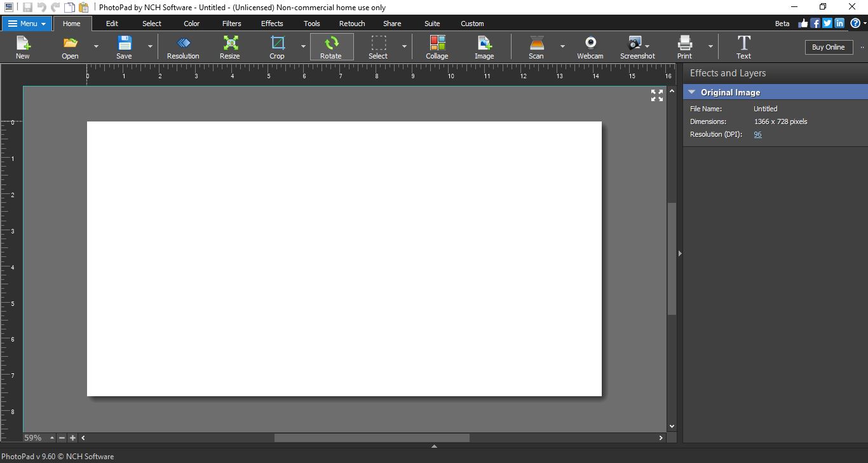
Task: Choose the Select tool in toolbar
Action: click(x=378, y=47)
